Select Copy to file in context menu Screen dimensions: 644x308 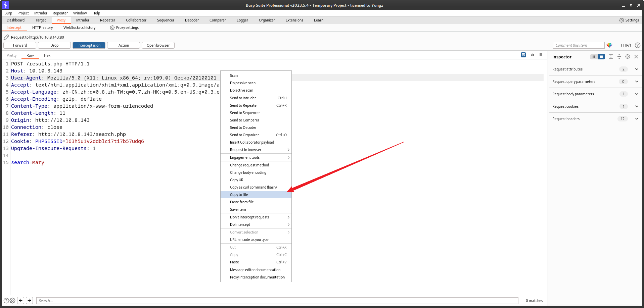239,195
